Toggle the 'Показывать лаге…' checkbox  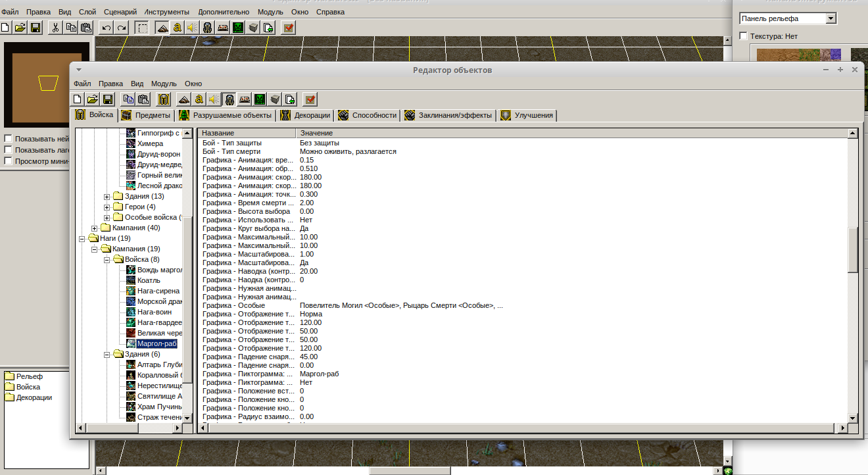(x=8, y=150)
